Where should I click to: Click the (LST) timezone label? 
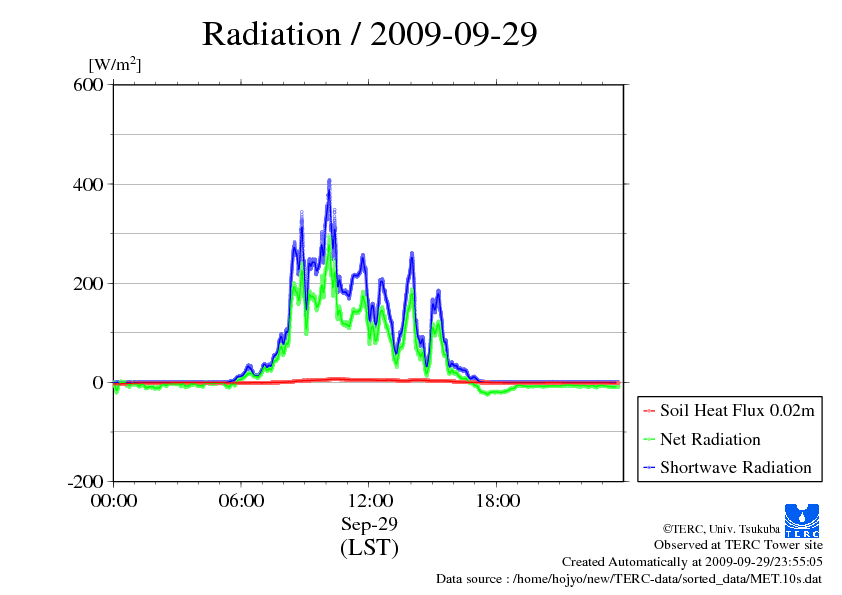tap(369, 547)
